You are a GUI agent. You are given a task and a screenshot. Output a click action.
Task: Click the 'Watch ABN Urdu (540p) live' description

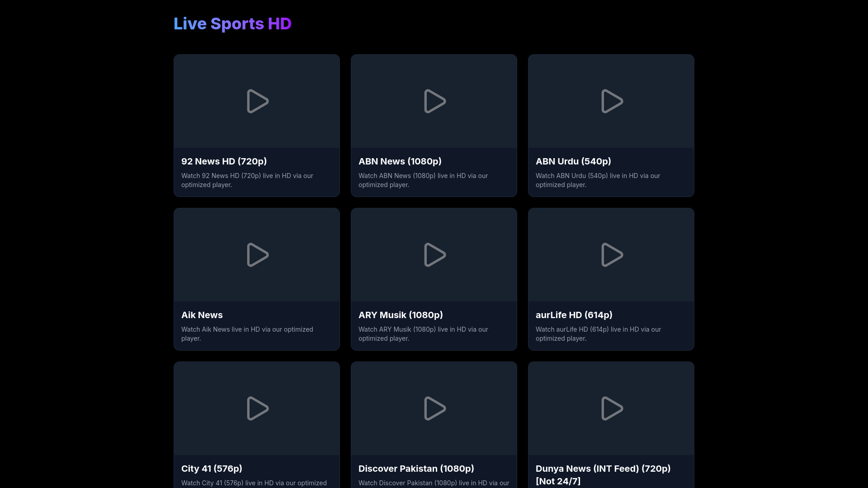coord(598,180)
